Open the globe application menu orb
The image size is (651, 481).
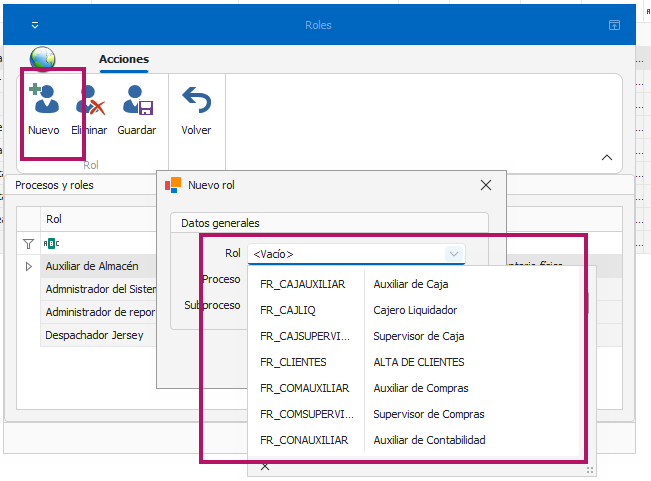43,60
